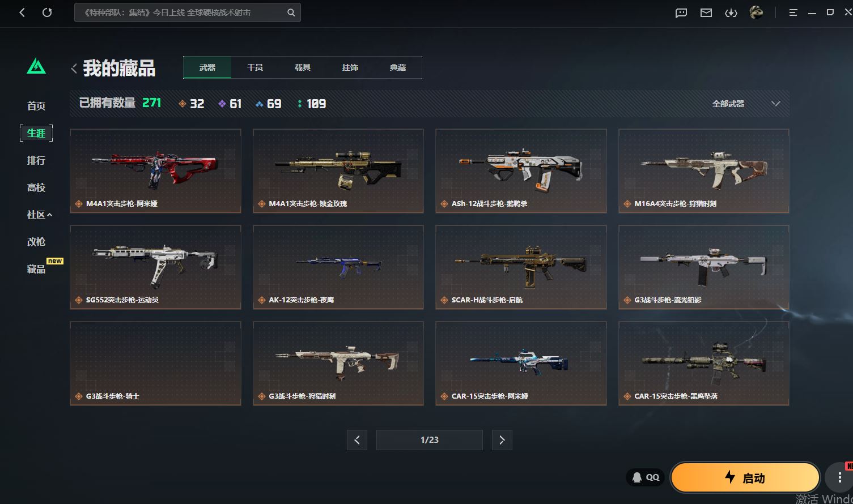Go to next page of collection
This screenshot has width=853, height=504.
pyautogui.click(x=502, y=440)
